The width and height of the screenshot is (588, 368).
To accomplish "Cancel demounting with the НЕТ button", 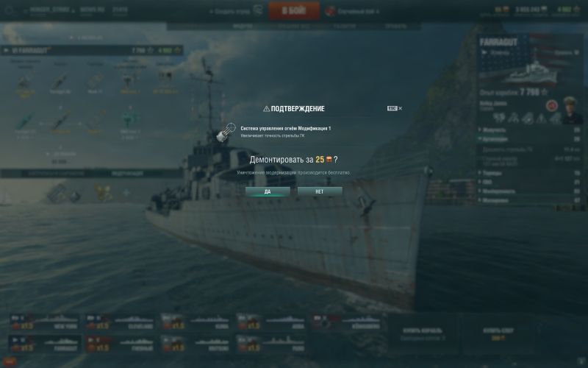I will pyautogui.click(x=320, y=191).
